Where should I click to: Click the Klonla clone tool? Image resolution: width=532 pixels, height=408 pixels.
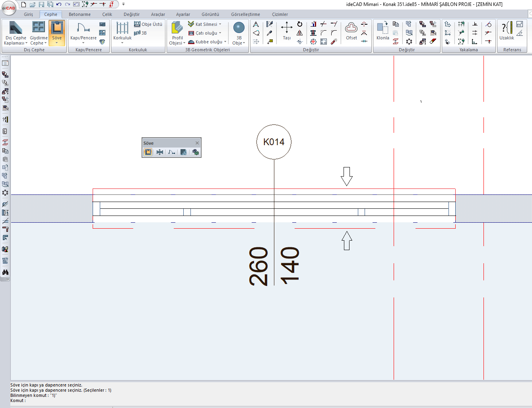382,31
